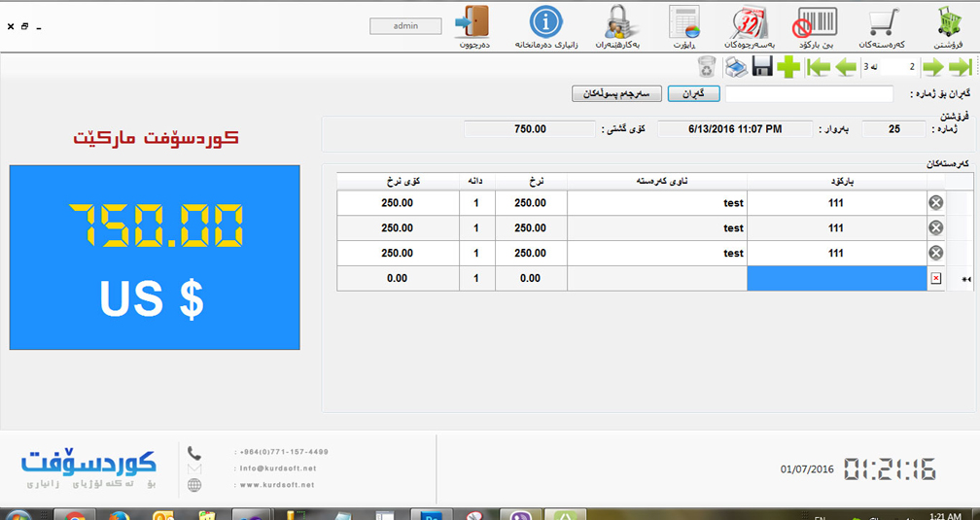The height and width of the screenshot is (520, 980).
Task: Remove the first test row with X
Action: pyautogui.click(x=935, y=202)
